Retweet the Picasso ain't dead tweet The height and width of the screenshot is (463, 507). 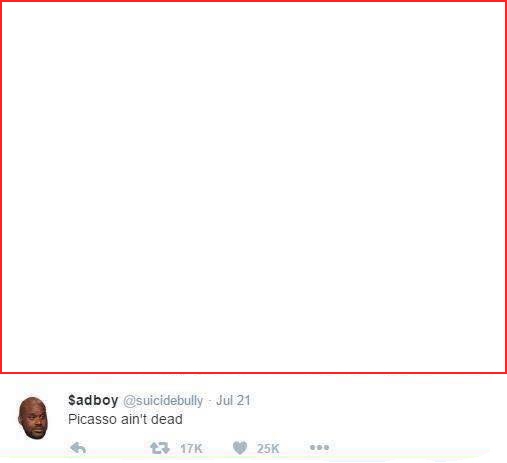(x=160, y=448)
